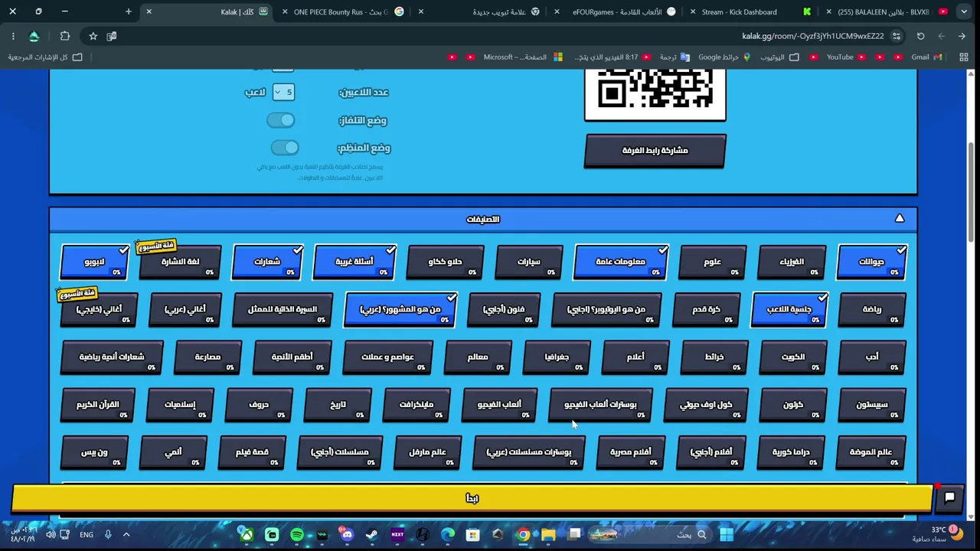Open the عدد اللاعبين player count dropdown
This screenshot has height=551, width=980.
click(x=283, y=92)
